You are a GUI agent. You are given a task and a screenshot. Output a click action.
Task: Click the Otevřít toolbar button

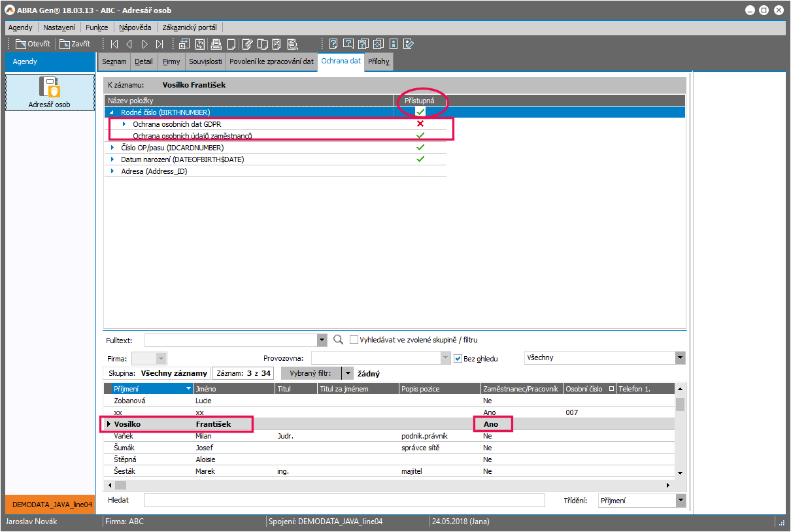[33, 44]
